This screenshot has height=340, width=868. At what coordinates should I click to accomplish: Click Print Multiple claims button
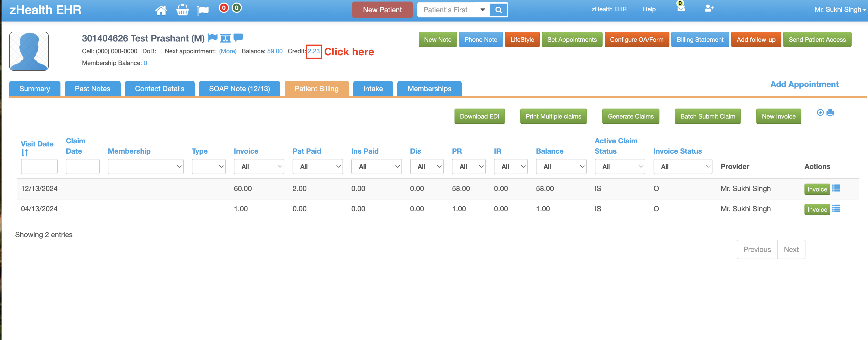[x=553, y=116]
